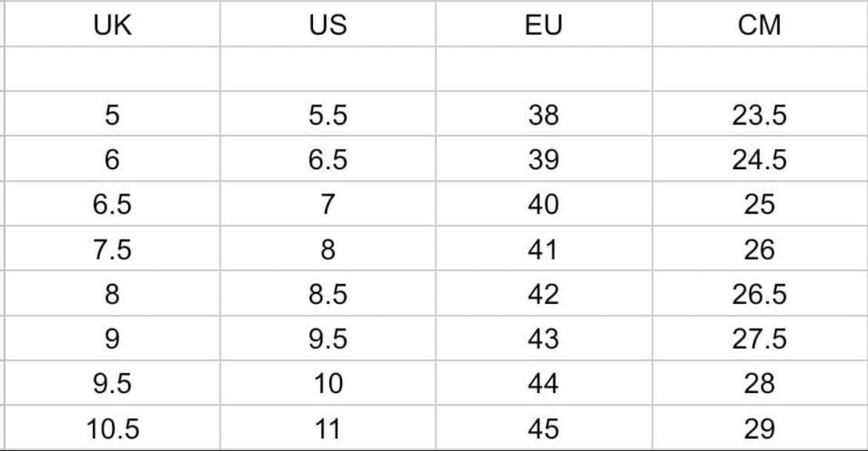Select the EU 44 cell
The image size is (868, 451).
click(x=543, y=384)
